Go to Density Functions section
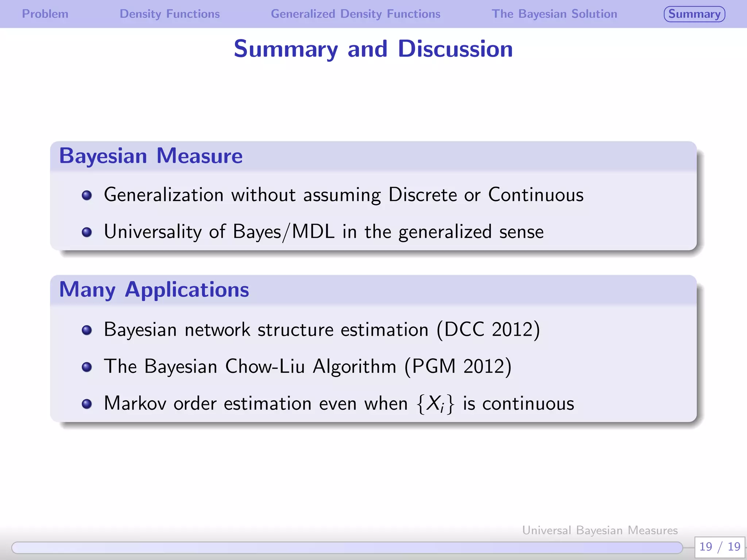Viewport: 747px width, 560px height. tap(170, 14)
